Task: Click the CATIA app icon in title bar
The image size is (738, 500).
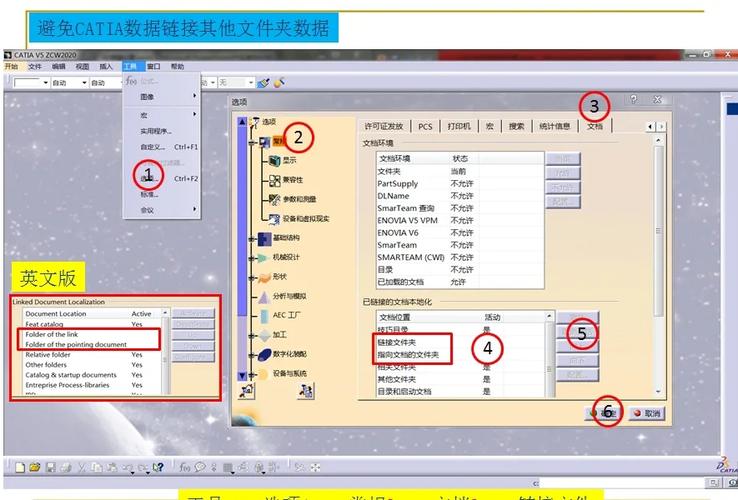Action: click(8, 55)
